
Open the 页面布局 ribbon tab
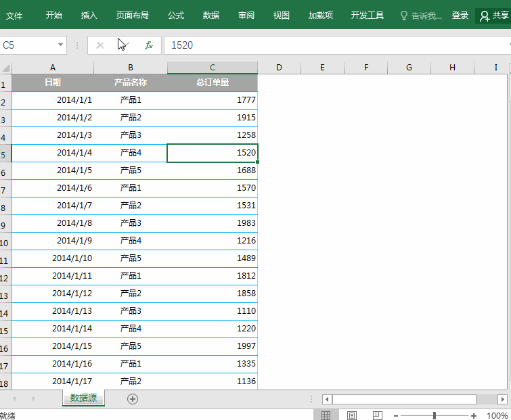click(132, 16)
